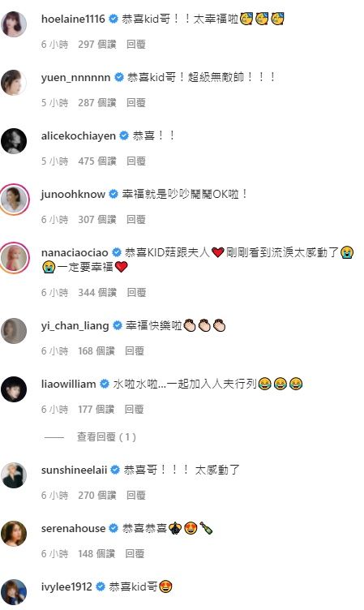Viewport: 364px width, 610px height.
Task: Reply to hoelaine1116's comment
Action: (136, 45)
